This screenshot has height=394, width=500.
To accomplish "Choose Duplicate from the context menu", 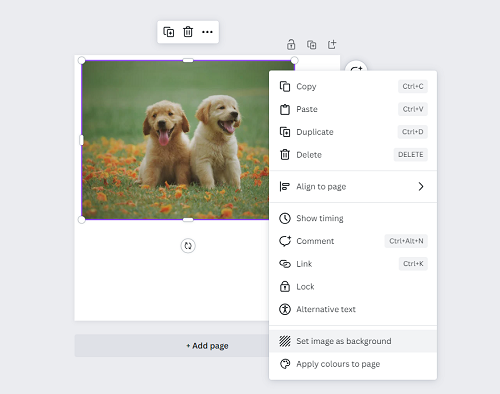I will pos(353,132).
